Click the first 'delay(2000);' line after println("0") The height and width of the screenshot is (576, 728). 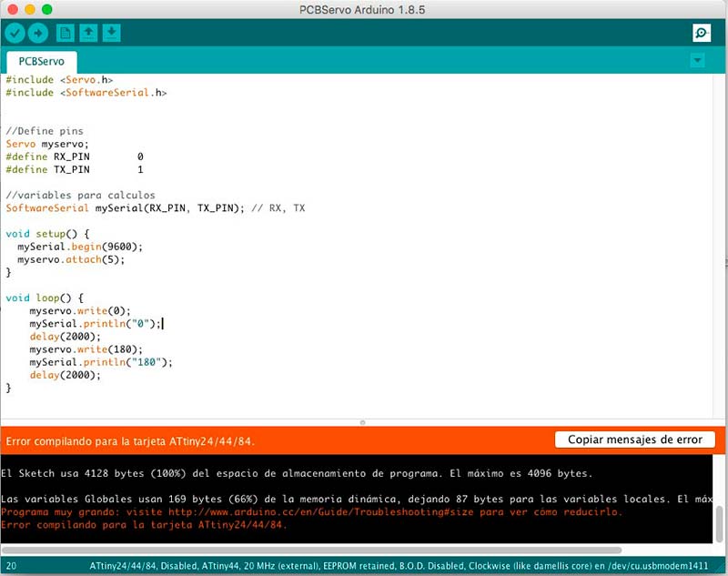coord(65,337)
